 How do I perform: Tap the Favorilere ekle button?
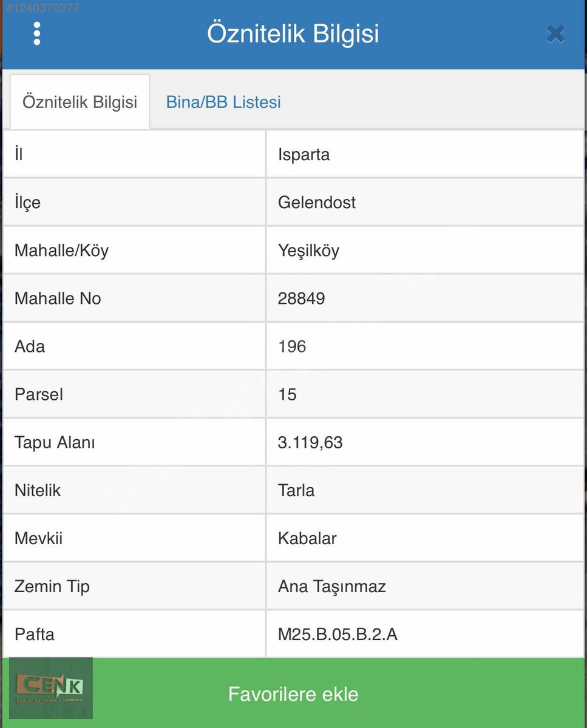click(293, 693)
